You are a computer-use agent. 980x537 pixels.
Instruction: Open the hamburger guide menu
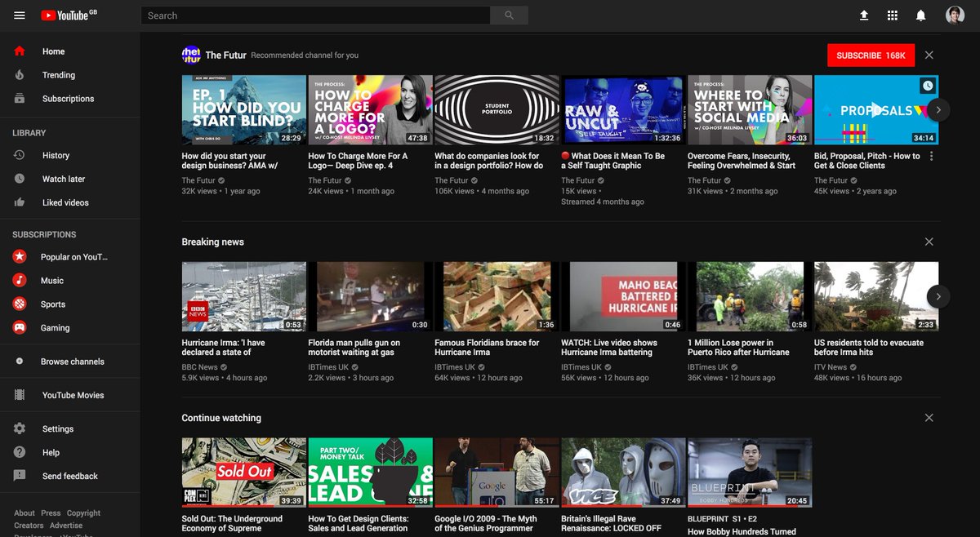tap(20, 16)
